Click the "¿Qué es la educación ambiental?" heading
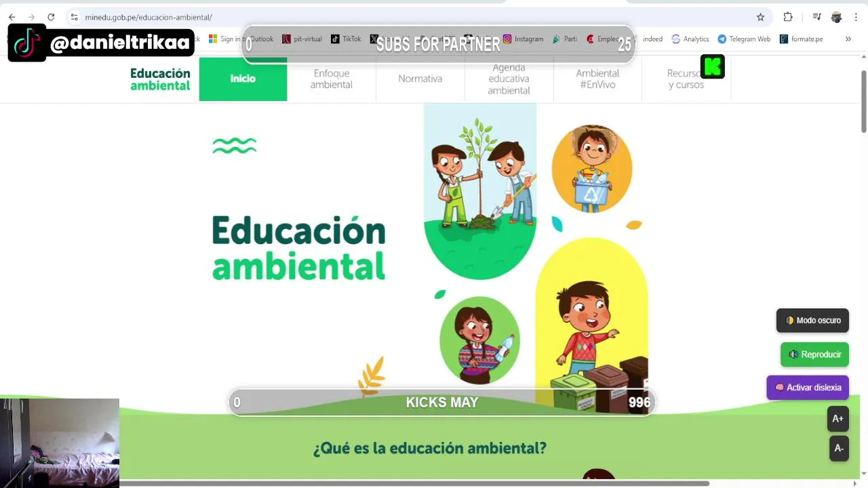868x488 pixels. 429,448
